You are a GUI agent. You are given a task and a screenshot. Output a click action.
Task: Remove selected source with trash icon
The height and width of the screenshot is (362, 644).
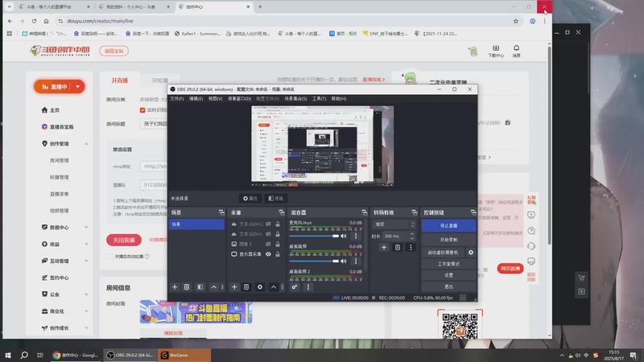(x=246, y=287)
